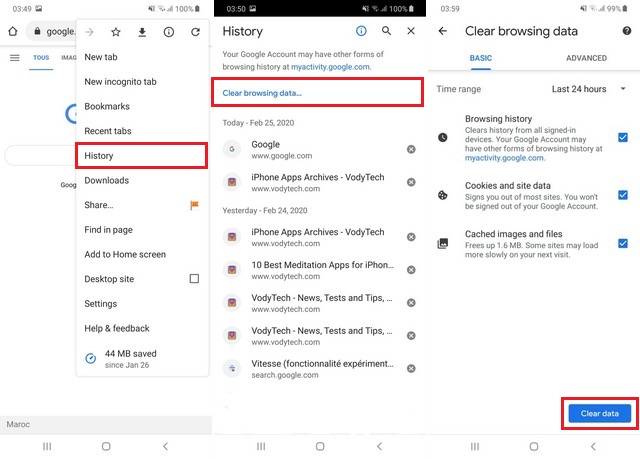Select the TOUS tab on Google page
The image size is (640, 459).
pyautogui.click(x=41, y=58)
